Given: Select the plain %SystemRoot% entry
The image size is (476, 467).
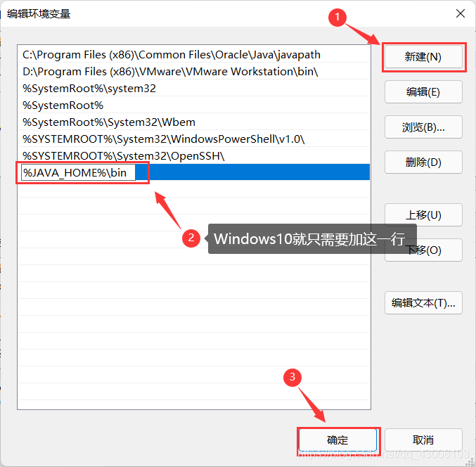Looking at the screenshot, I should [x=193, y=105].
